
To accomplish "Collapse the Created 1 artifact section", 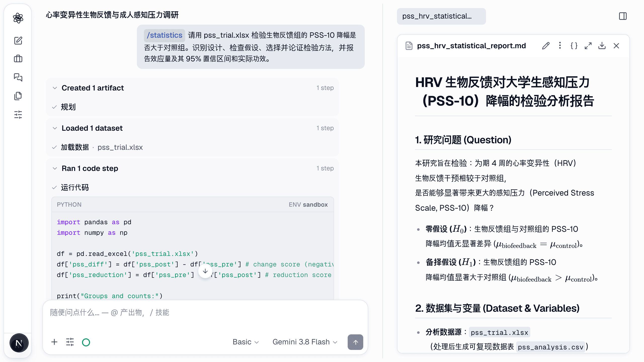I will click(x=192, y=88).
